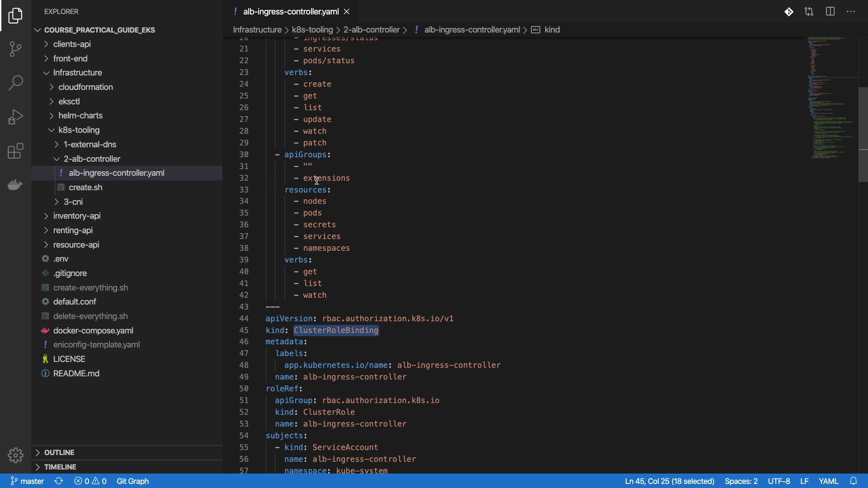
Task: Open the Run and Debug view
Action: click(x=15, y=117)
